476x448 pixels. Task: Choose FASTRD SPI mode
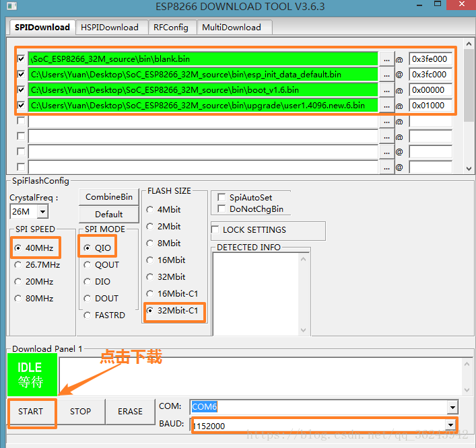[87, 315]
